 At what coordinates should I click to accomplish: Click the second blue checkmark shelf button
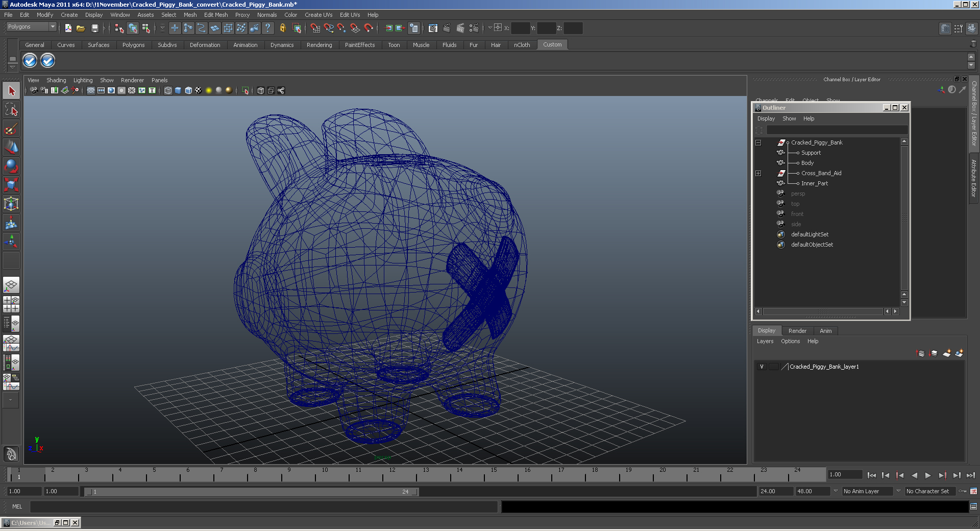click(47, 61)
